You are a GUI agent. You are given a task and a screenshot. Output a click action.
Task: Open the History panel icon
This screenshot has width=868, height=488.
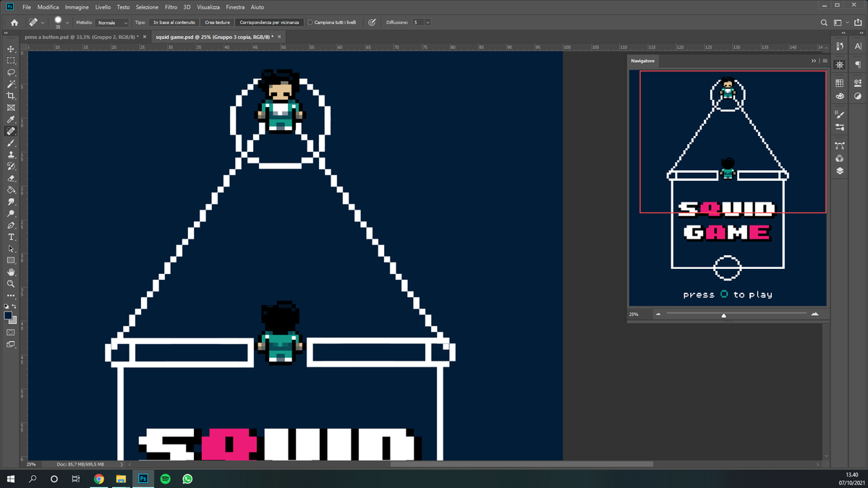coord(839,46)
